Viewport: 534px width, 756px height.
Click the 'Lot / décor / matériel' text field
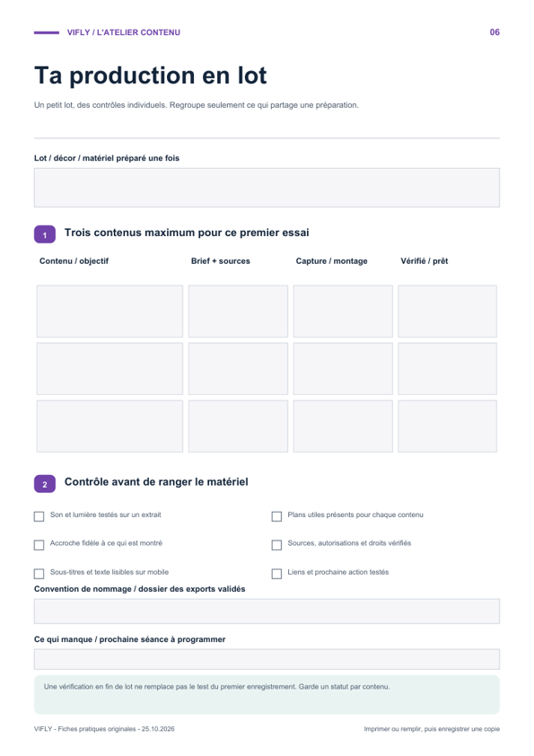pyautogui.click(x=267, y=188)
